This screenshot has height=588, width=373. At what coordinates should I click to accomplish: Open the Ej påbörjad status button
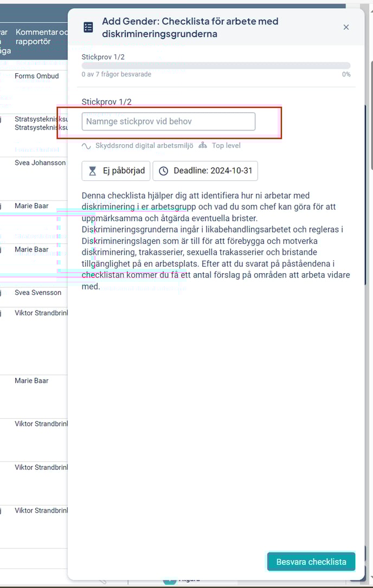(116, 171)
